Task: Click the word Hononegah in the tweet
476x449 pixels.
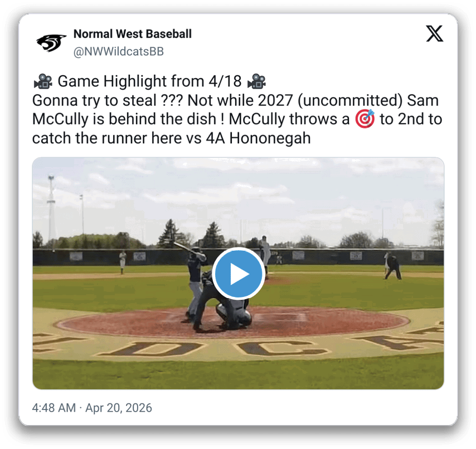Action: coord(270,138)
